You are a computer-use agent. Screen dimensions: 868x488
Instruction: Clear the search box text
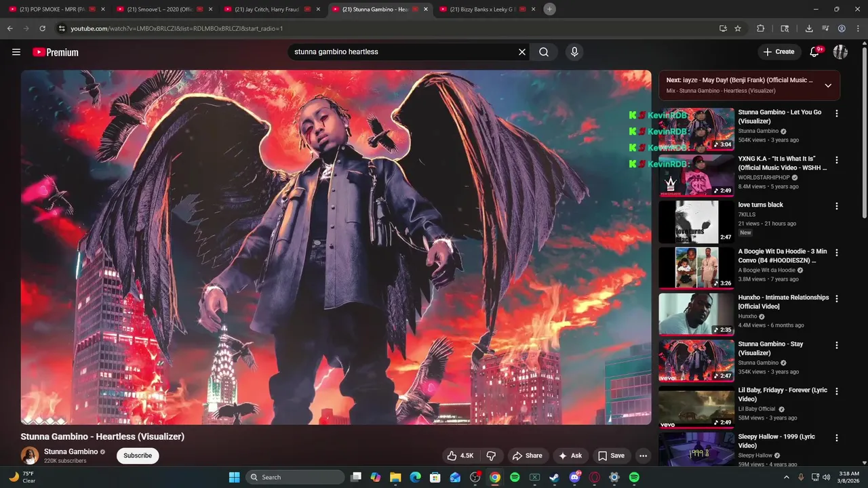click(x=522, y=52)
